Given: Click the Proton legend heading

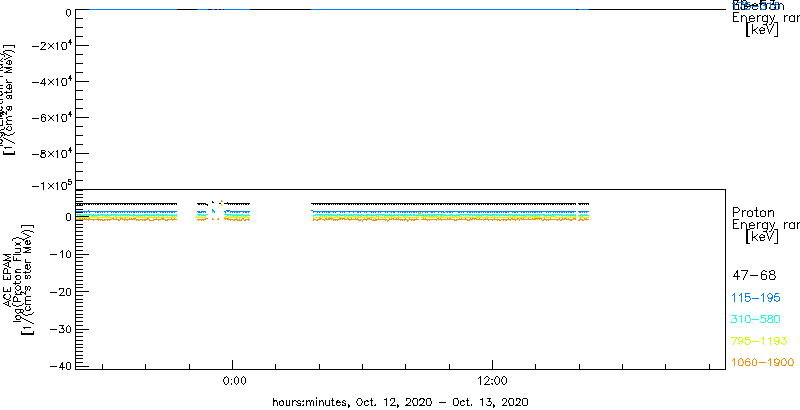Looking at the screenshot, I should coord(754,213).
